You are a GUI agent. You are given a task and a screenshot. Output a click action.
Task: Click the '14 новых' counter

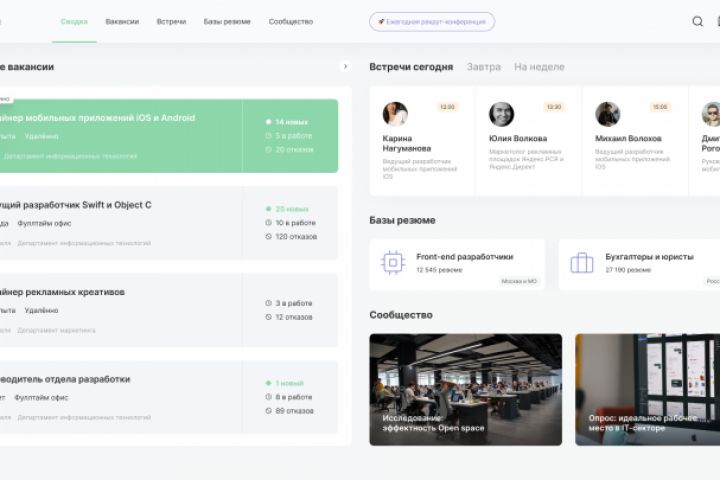292,122
